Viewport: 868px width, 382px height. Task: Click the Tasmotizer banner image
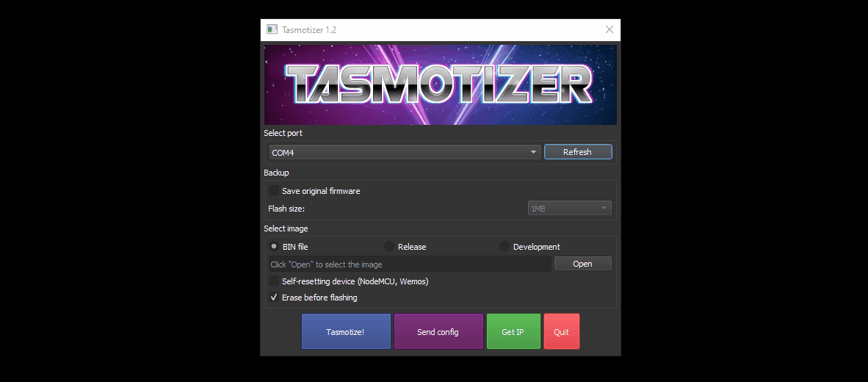(440, 84)
